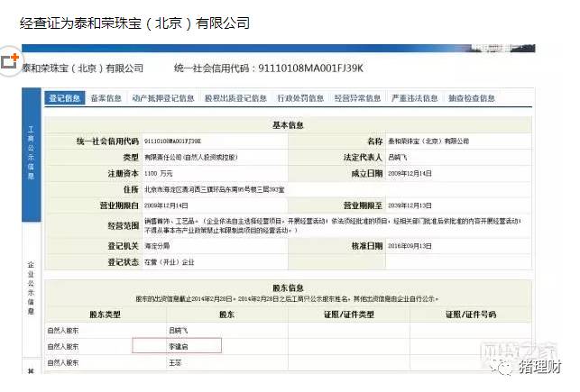The height and width of the screenshot is (392, 580).
Task: Click the 注册资本 value 1100 万元
Action: [159, 174]
